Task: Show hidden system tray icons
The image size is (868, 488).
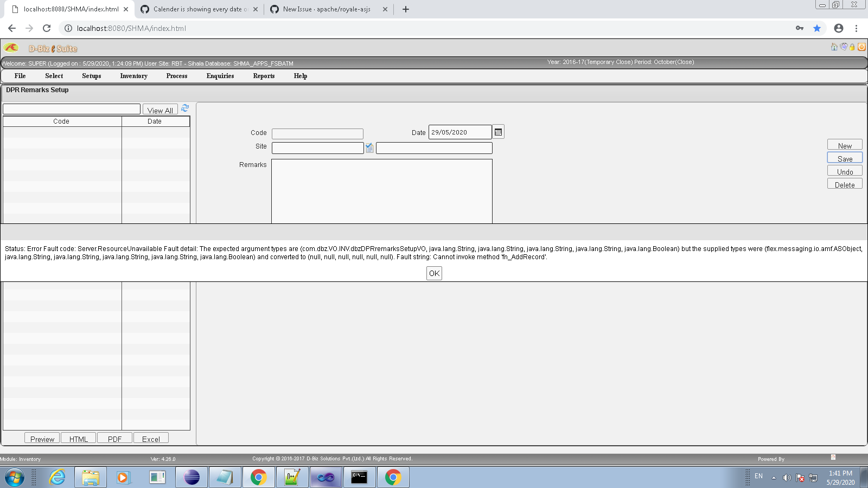Action: coord(774,478)
